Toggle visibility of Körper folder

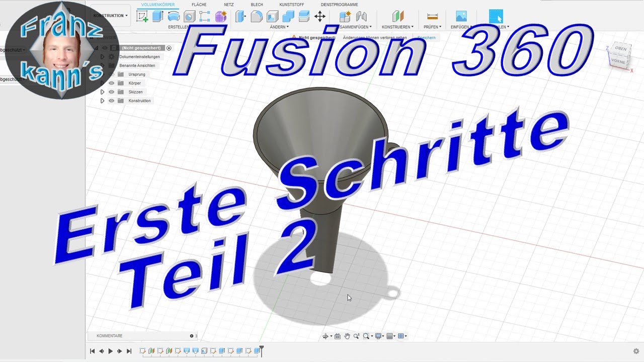[112, 83]
